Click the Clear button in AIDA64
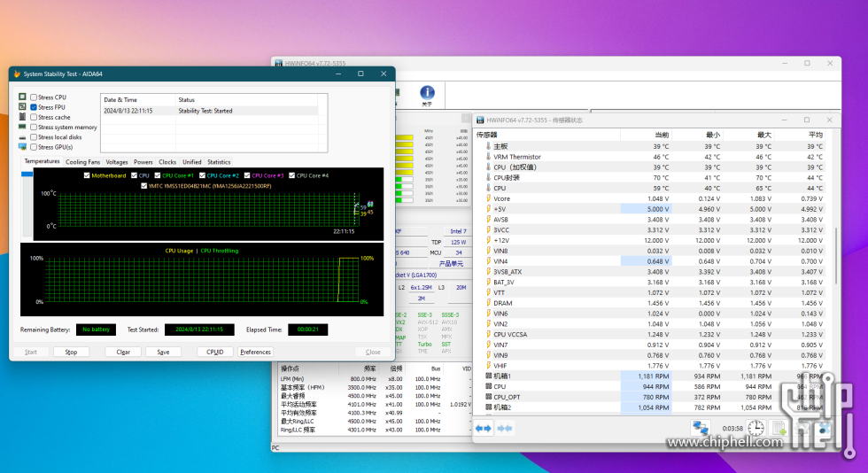Image resolution: width=868 pixels, height=473 pixels. [x=123, y=352]
